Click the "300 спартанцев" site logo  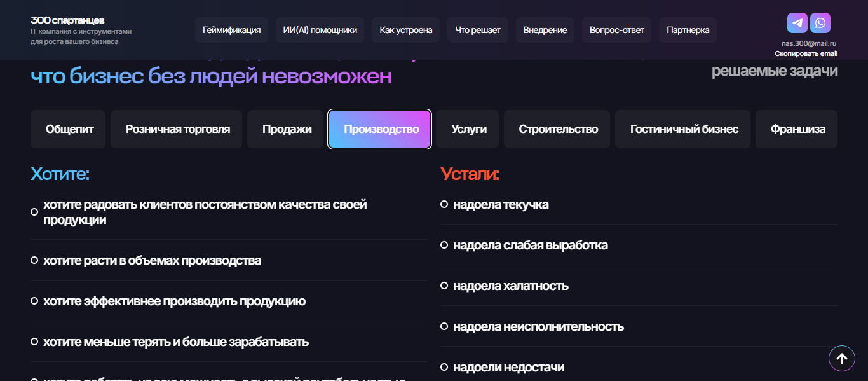click(x=67, y=20)
